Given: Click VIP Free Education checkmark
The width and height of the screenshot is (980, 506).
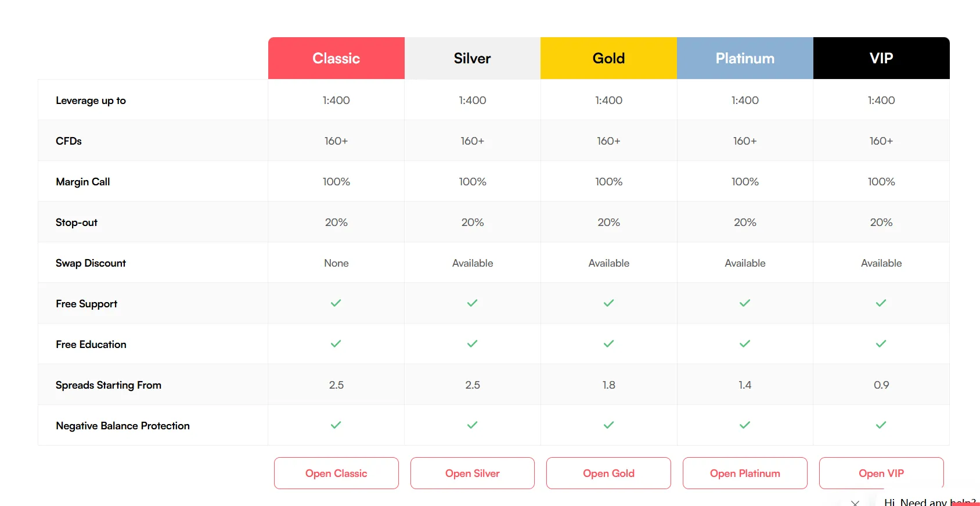Looking at the screenshot, I should click(881, 344).
